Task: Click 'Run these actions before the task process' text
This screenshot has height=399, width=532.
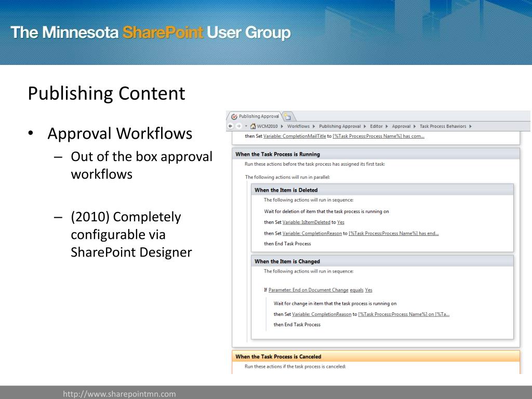Action: (314, 164)
